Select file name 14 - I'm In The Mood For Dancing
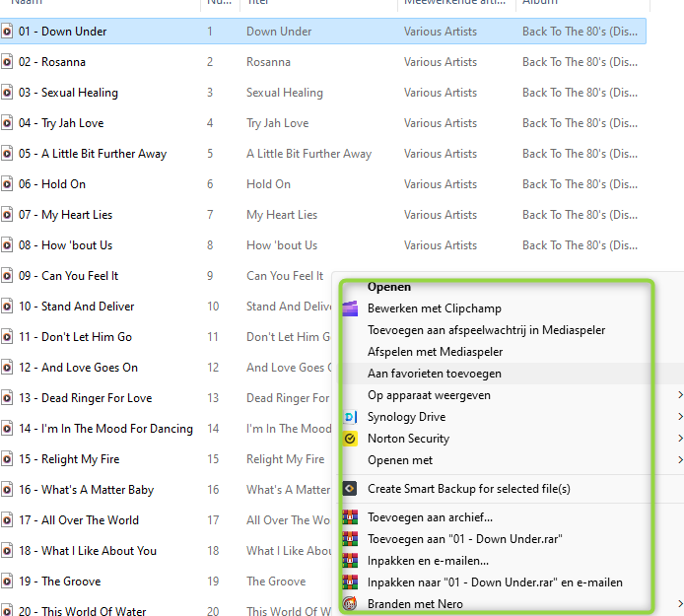Screen dimensions: 684x616 105,429
